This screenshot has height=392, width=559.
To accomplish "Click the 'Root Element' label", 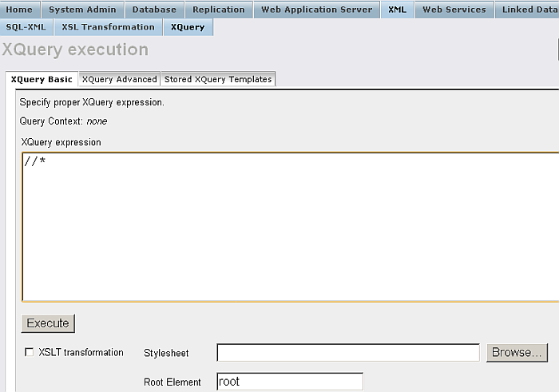I will [x=172, y=382].
